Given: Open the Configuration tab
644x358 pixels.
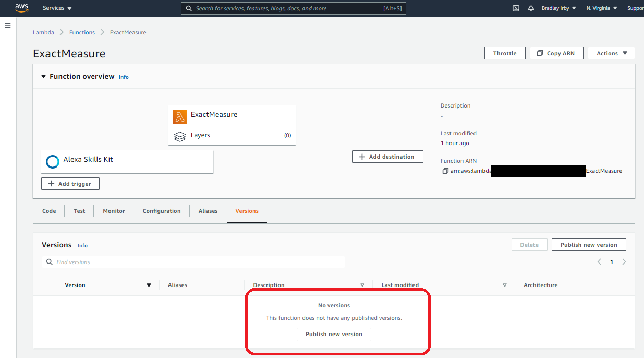Looking at the screenshot, I should point(162,211).
